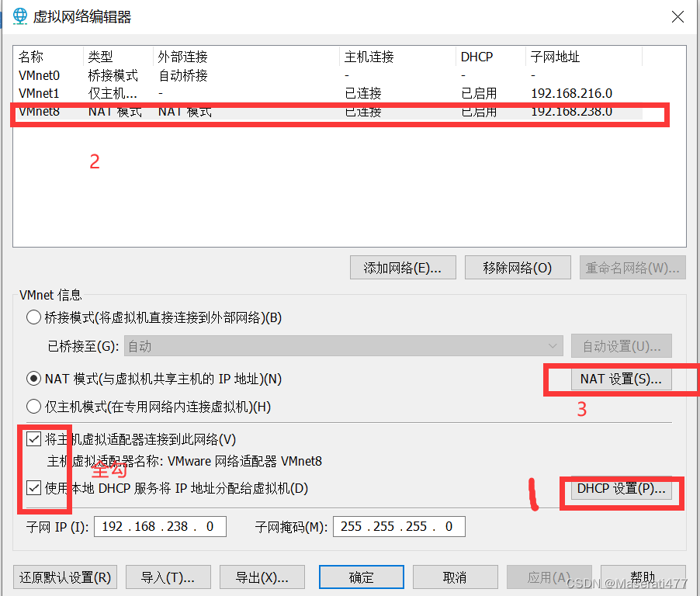
Task: Uncheck 使用本地 DHCP 服务 option
Action: [x=33, y=487]
